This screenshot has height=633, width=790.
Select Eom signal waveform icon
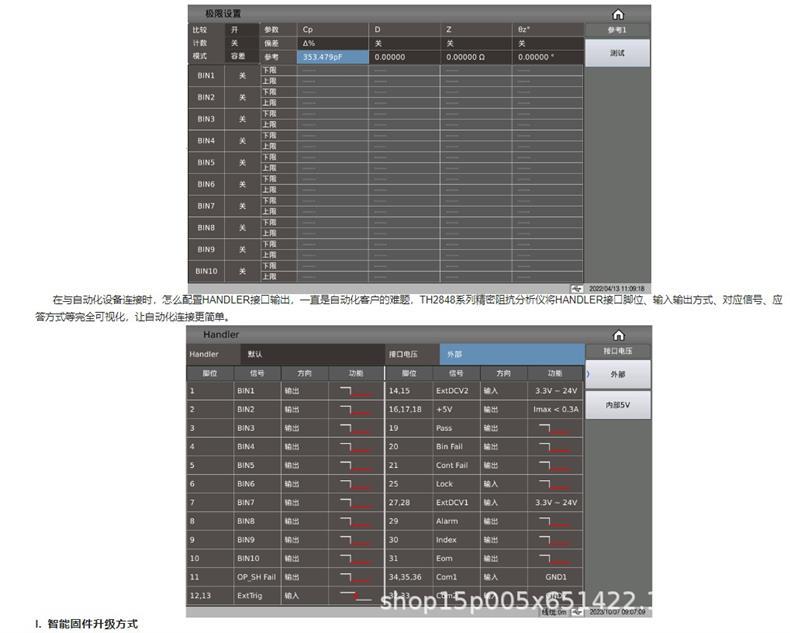pyautogui.click(x=555, y=559)
